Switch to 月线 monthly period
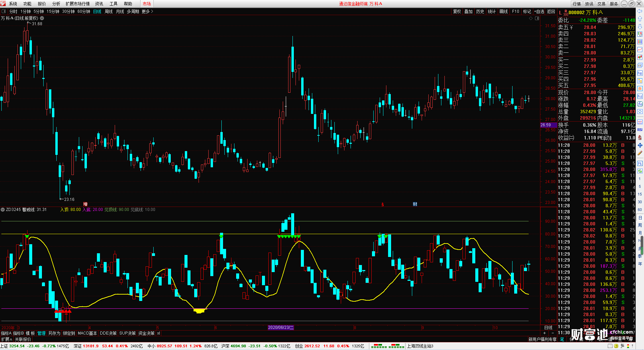Viewport: 644px width, 350px height. pos(120,11)
